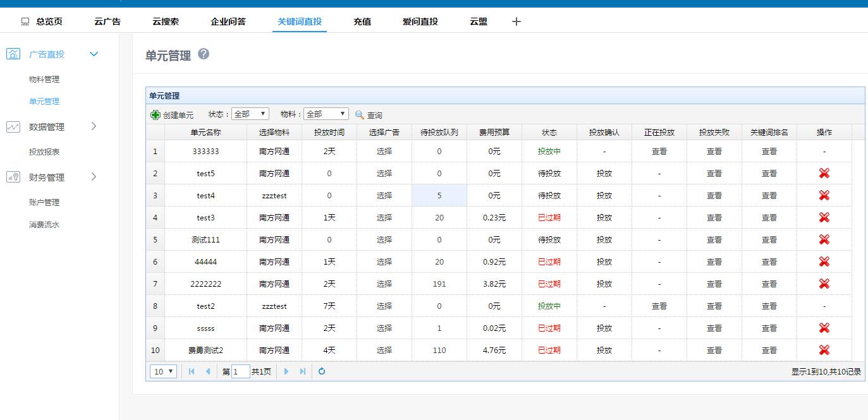Open 单元管理 in the sidebar
The width and height of the screenshot is (868, 420).
[44, 102]
